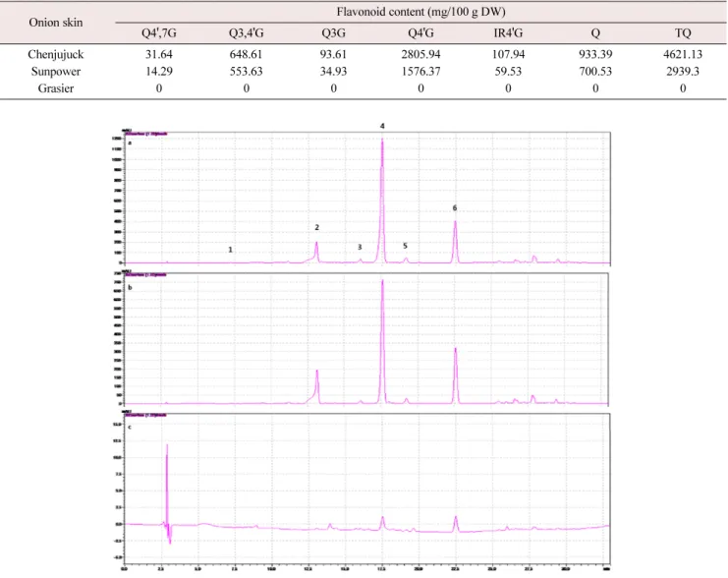
Task: Select the Grasier row label
Action: [56, 88]
